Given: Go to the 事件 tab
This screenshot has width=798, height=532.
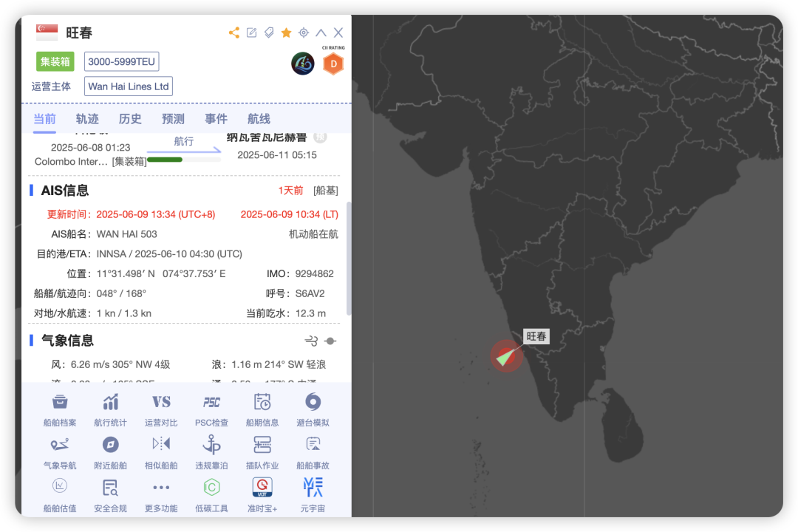Looking at the screenshot, I should pos(216,119).
